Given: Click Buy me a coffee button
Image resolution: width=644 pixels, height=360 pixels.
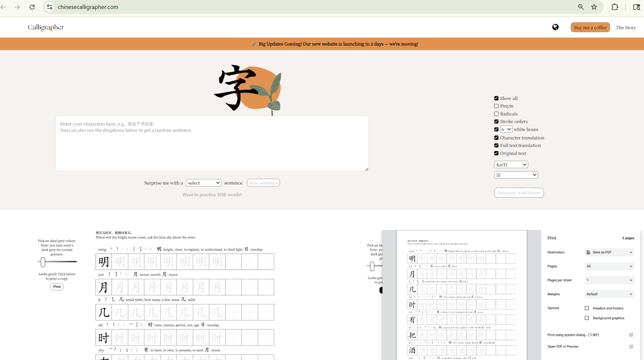Looking at the screenshot, I should (x=590, y=28).
